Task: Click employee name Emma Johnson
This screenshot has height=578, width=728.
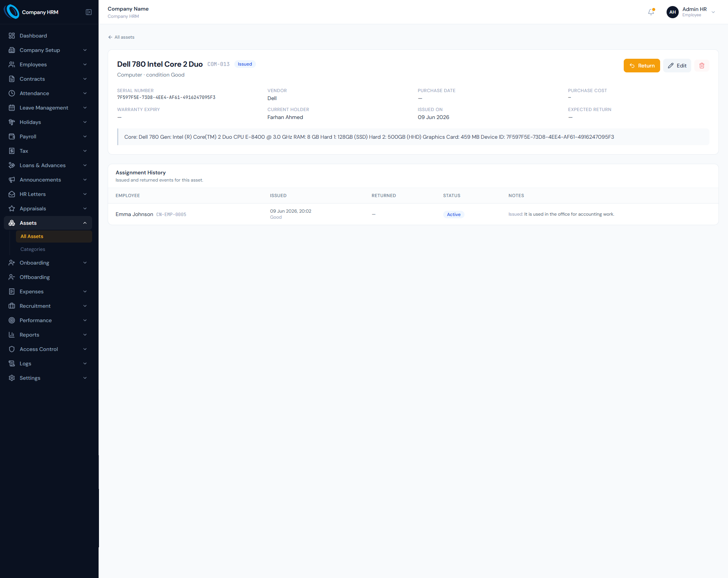Action: 134,215
